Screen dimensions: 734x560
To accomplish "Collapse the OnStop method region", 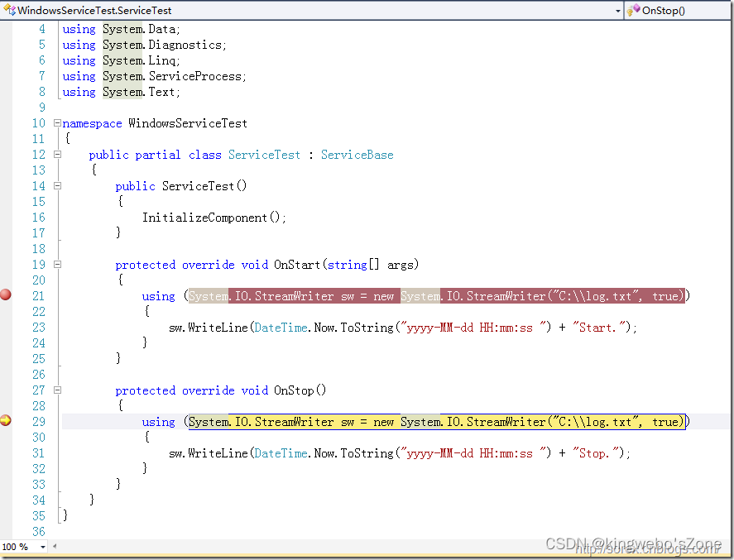I will 55,390.
